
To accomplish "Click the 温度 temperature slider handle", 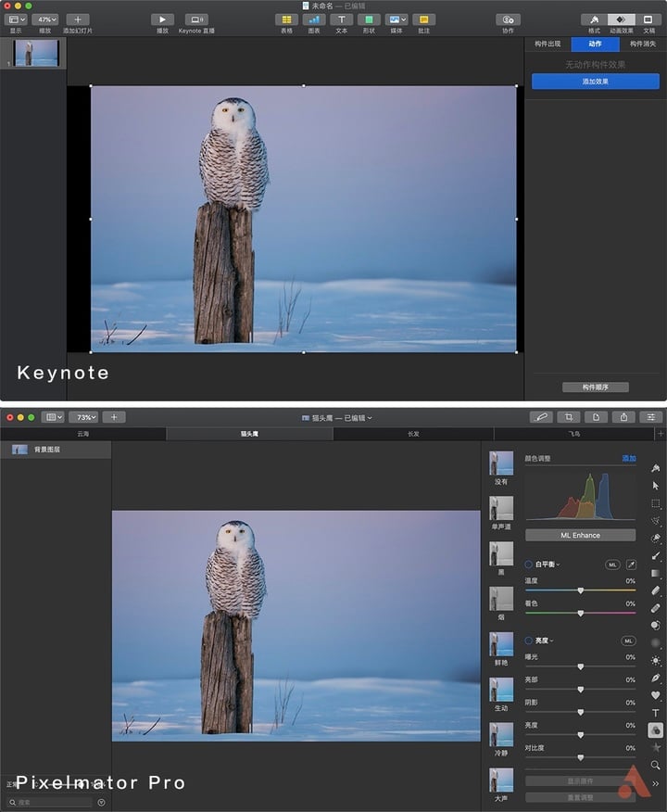I will pyautogui.click(x=581, y=590).
